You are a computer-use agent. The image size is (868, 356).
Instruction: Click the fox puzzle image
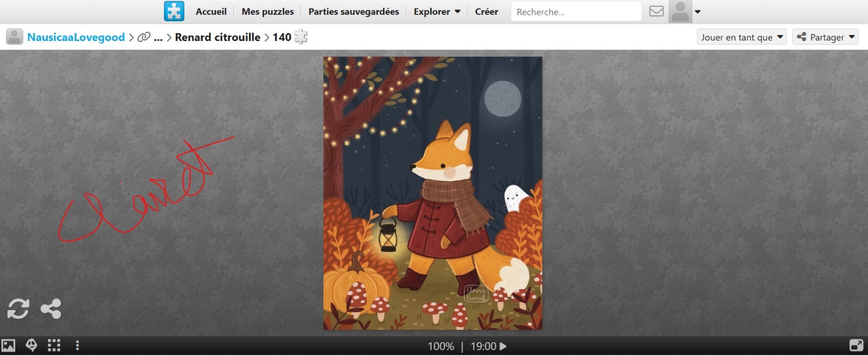coord(433,193)
